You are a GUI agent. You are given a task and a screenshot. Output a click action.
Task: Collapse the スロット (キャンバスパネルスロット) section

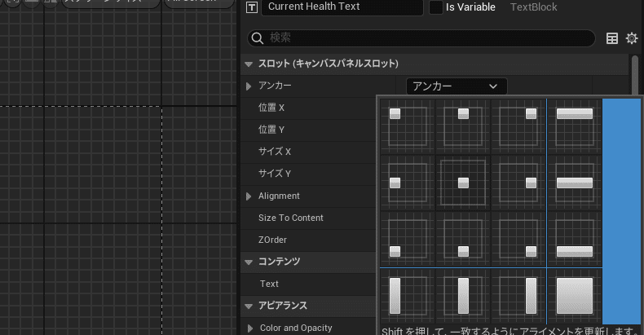(249, 64)
